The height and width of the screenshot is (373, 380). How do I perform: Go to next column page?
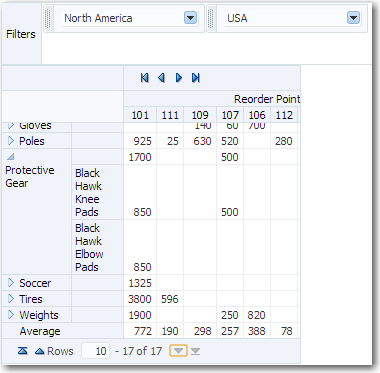(179, 78)
